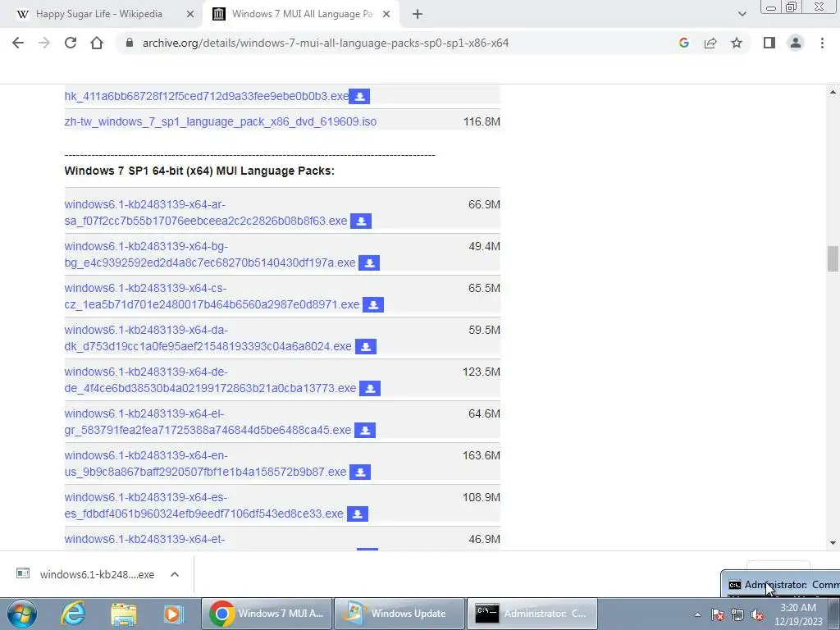
Task: Bookmark this page with the star icon
Action: 737,43
